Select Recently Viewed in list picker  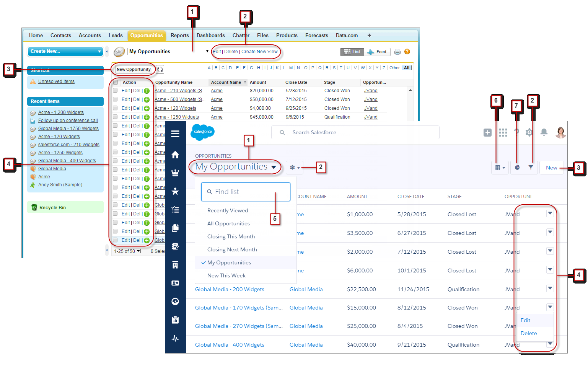[228, 210]
